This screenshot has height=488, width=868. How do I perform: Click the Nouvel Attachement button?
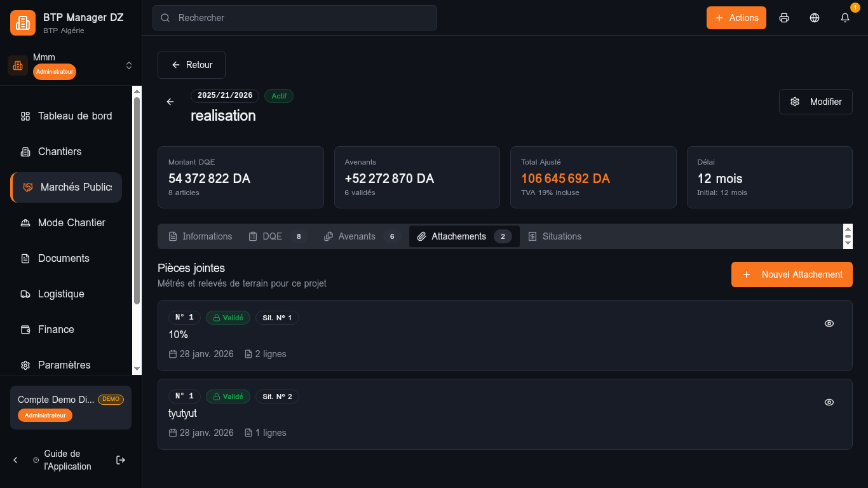[792, 274]
